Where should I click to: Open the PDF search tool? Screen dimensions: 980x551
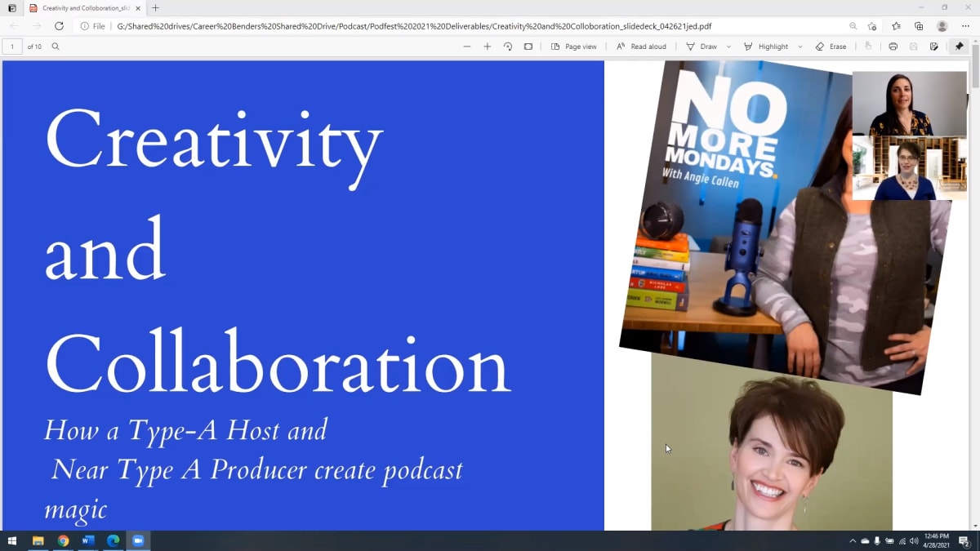point(55,47)
